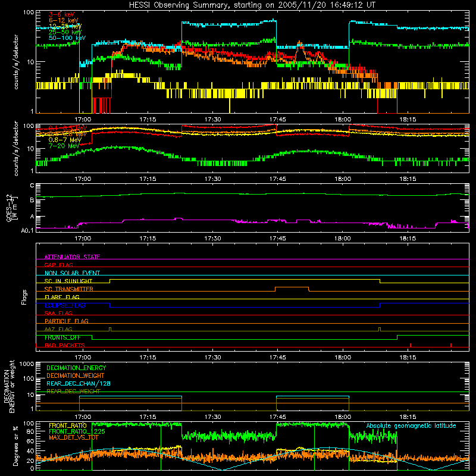
Task: Click the ATTENUATOR_STATE flag label
Action: (x=72, y=257)
